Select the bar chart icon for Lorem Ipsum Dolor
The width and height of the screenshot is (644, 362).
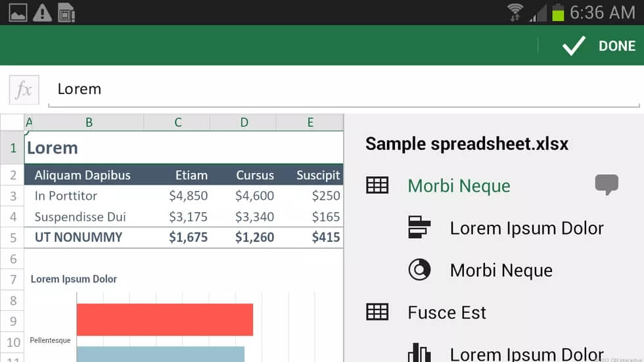point(419,227)
